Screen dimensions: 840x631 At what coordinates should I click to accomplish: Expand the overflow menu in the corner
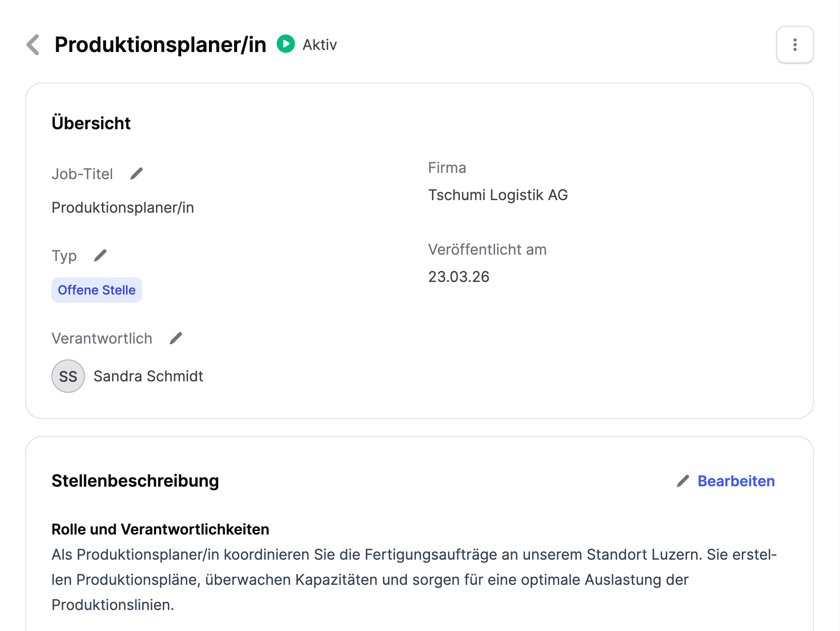coord(794,45)
